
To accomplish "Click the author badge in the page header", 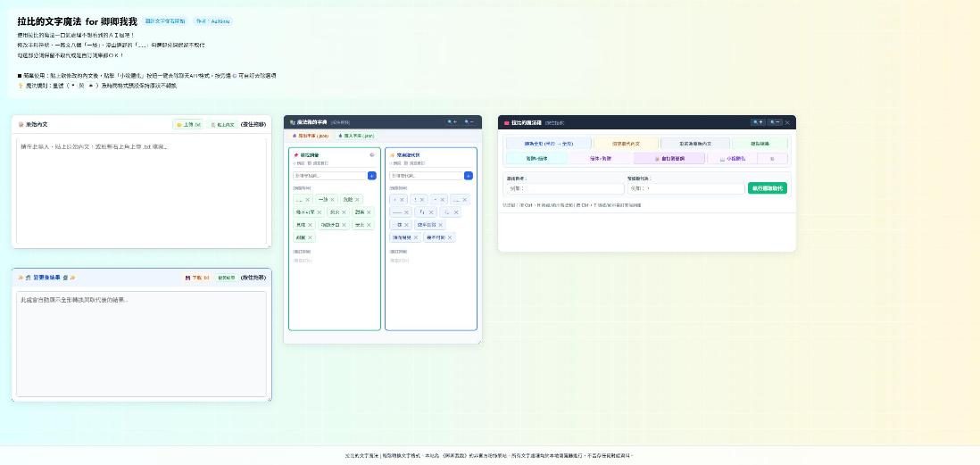I will 212,21.
